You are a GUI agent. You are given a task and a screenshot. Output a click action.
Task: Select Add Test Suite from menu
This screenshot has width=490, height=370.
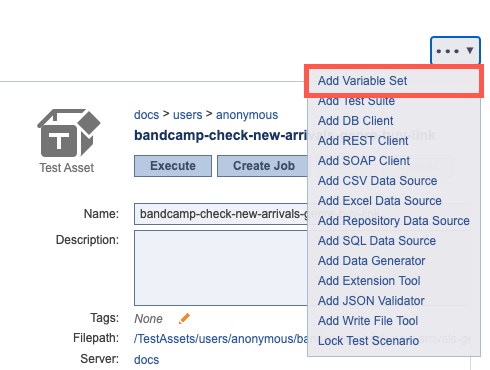(x=356, y=101)
